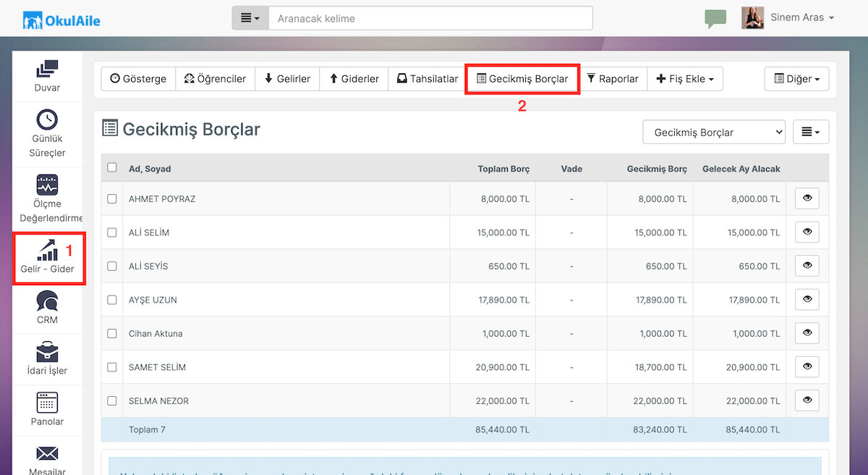Viewport: 868px width, 475px height.
Task: Switch to the Gelirler tab
Action: 287,79
